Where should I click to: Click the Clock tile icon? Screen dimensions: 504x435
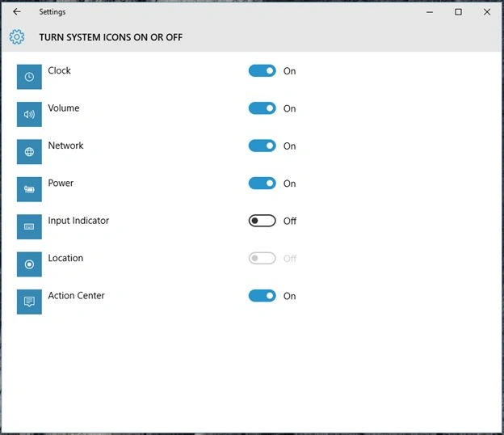tap(29, 77)
